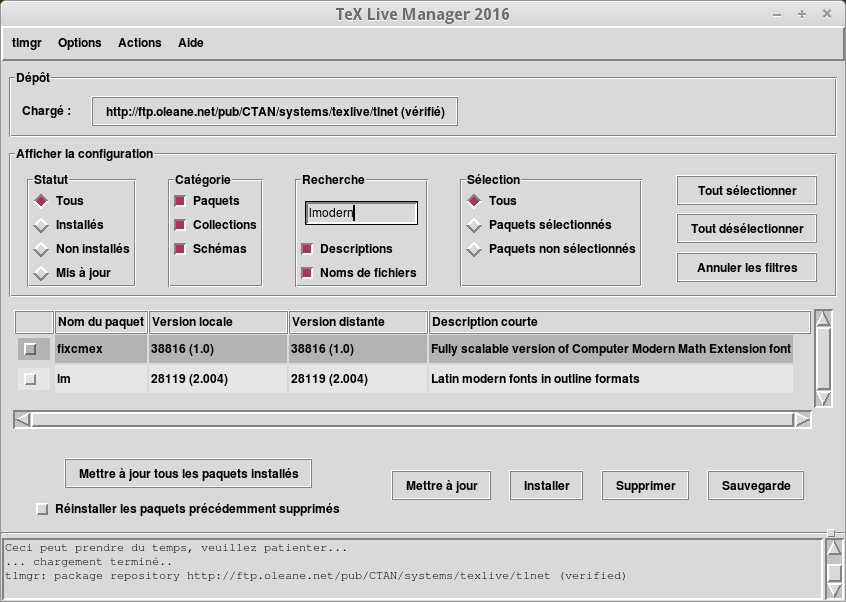Select the Installés status filter

[x=41, y=225]
